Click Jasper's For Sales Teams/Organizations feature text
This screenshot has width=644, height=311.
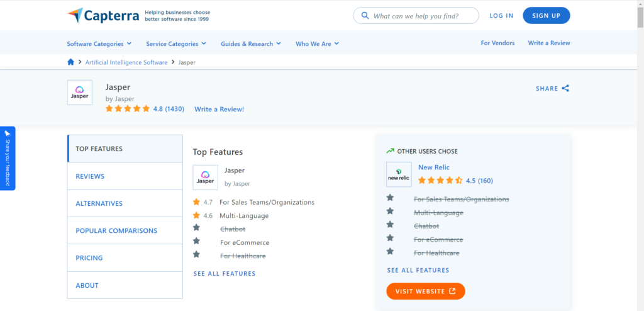point(267,202)
